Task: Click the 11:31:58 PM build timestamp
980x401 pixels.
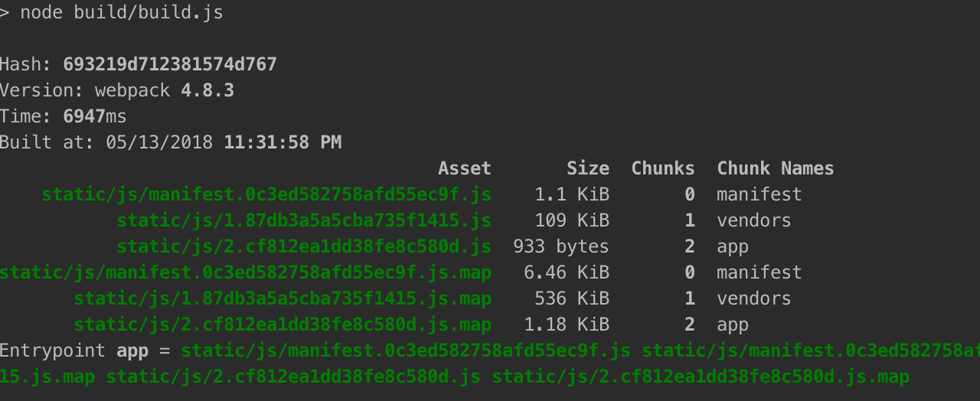Action: coord(283,142)
